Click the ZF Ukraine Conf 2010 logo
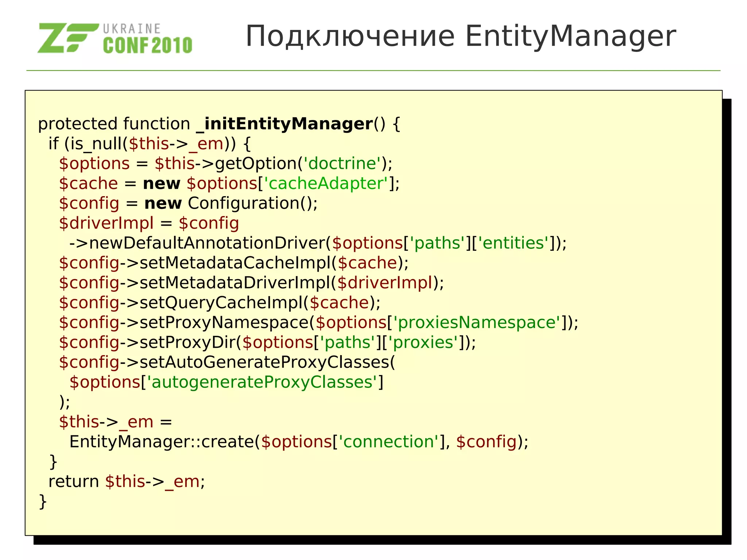The width and height of the screenshot is (747, 560). tap(115, 38)
